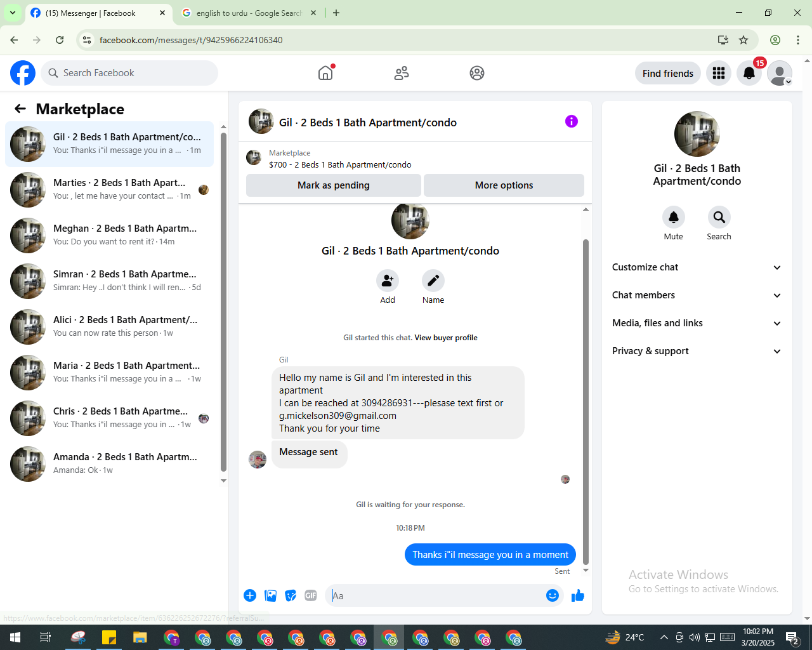
Task: Open the $700 Marketplace listing link
Action: point(340,164)
